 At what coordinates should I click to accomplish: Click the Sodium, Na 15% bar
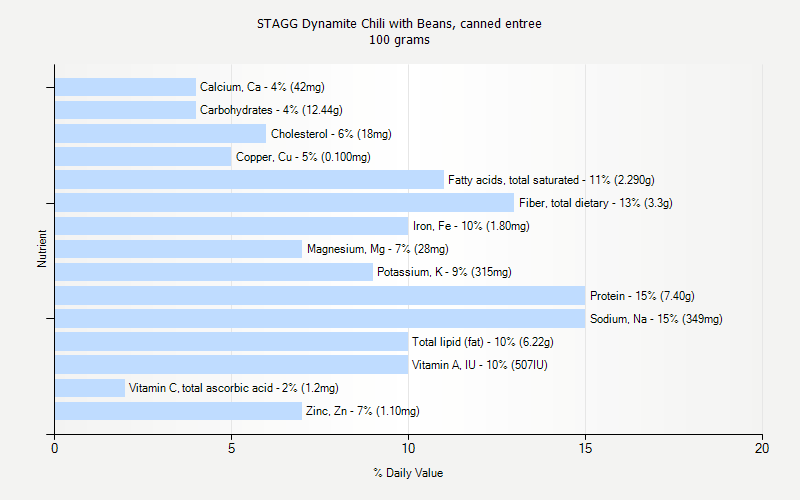(x=320, y=318)
